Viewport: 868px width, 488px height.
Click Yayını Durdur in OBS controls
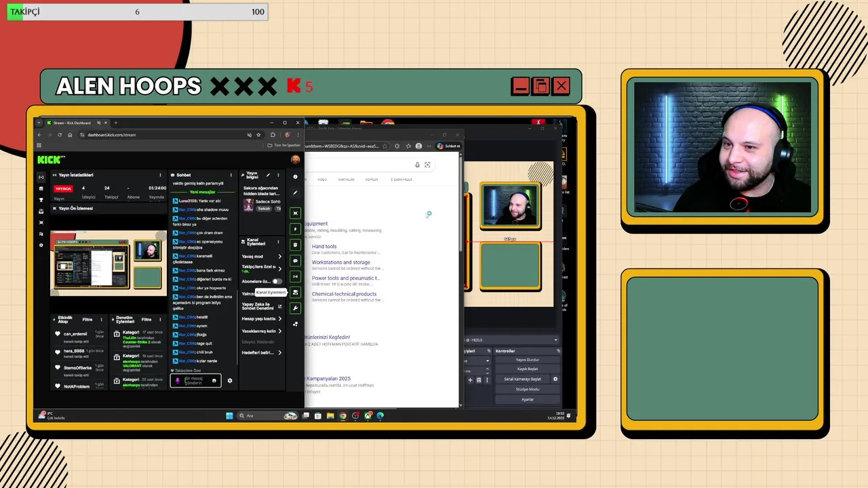tap(528, 360)
